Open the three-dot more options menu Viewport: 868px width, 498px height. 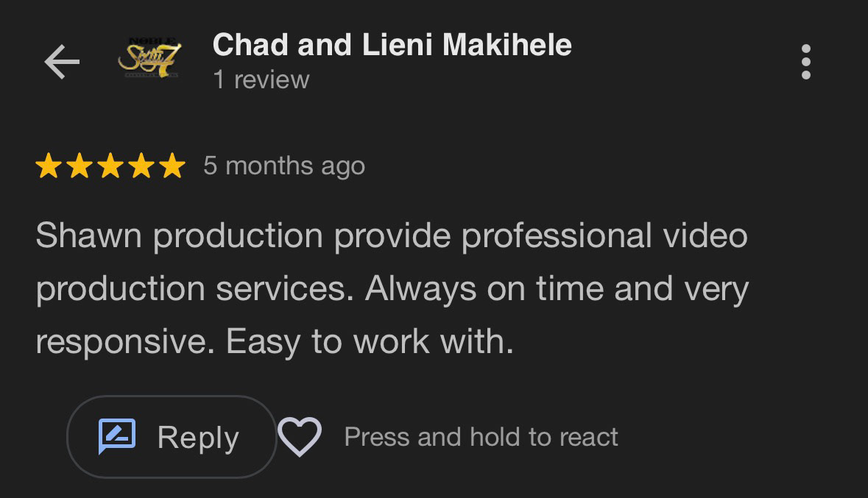(806, 62)
